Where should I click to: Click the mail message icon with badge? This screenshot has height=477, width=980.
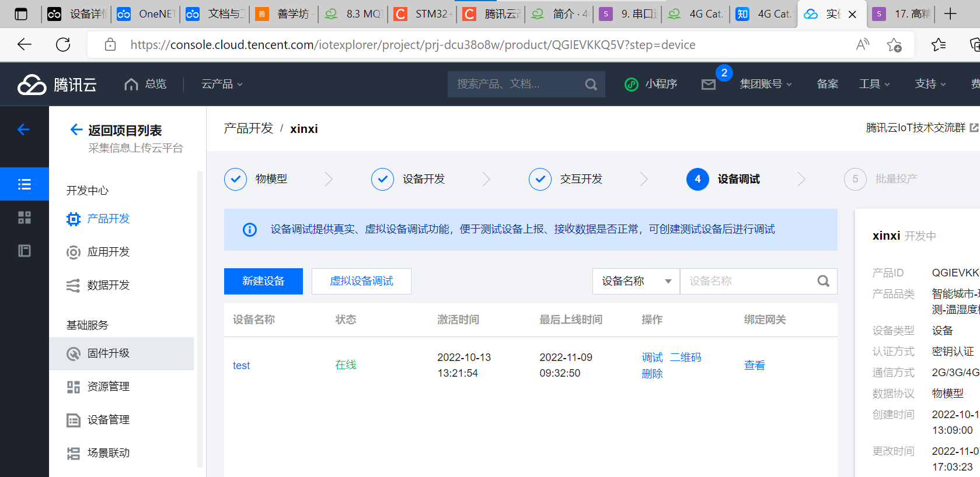point(709,85)
